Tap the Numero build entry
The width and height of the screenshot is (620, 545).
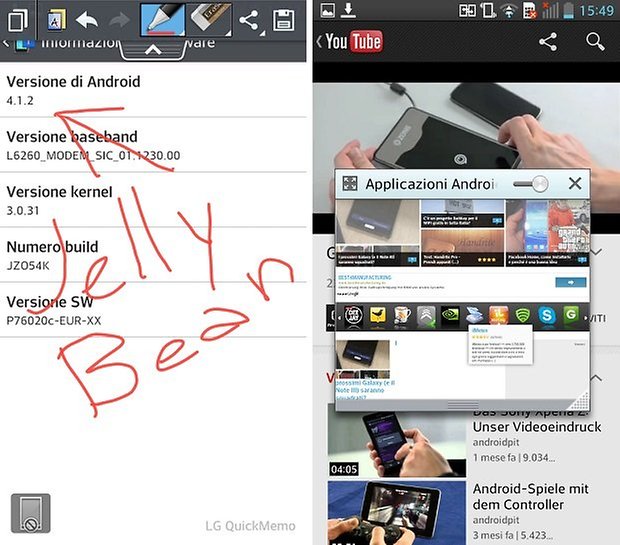[x=153, y=255]
